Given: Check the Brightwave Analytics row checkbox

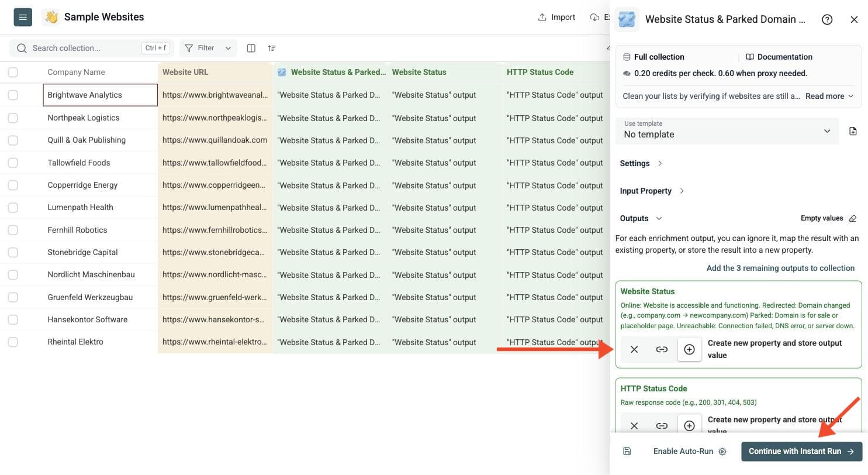Looking at the screenshot, I should tap(13, 95).
